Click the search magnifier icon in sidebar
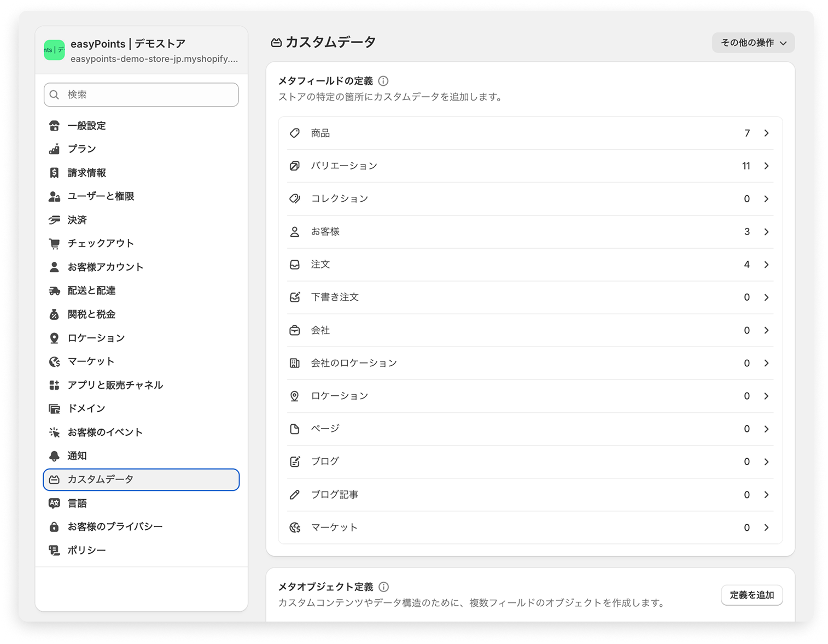Image resolution: width=828 pixels, height=644 pixels. 54,95
